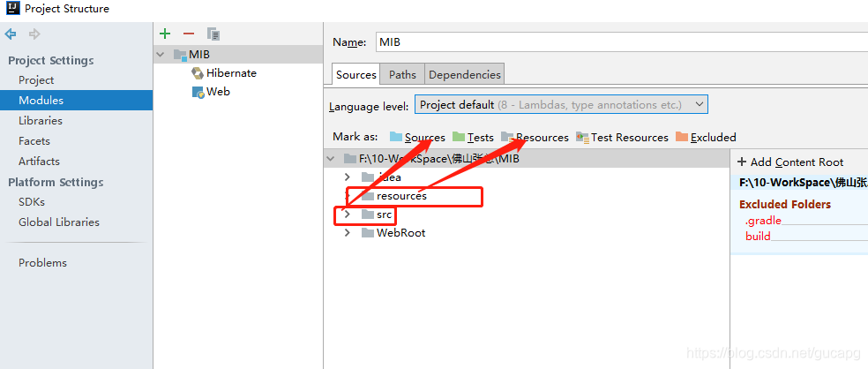Open the Libraries section
This screenshot has width=868, height=369.
41,121
